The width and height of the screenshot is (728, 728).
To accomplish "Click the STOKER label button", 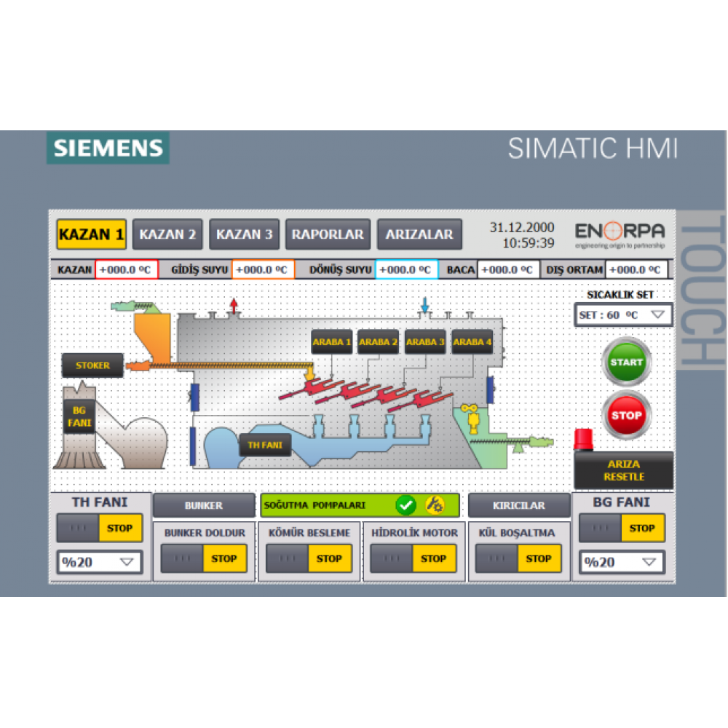I will [x=93, y=365].
